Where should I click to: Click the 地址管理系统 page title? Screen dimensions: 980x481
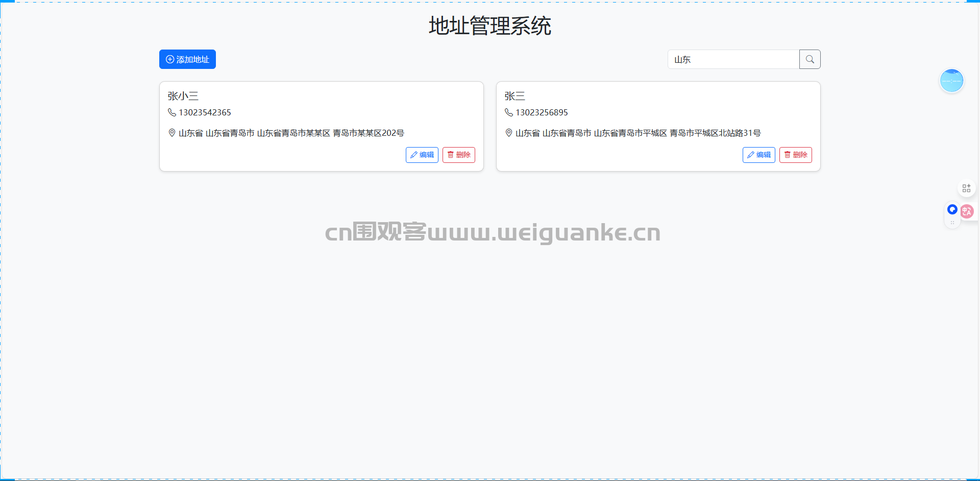tap(490, 26)
